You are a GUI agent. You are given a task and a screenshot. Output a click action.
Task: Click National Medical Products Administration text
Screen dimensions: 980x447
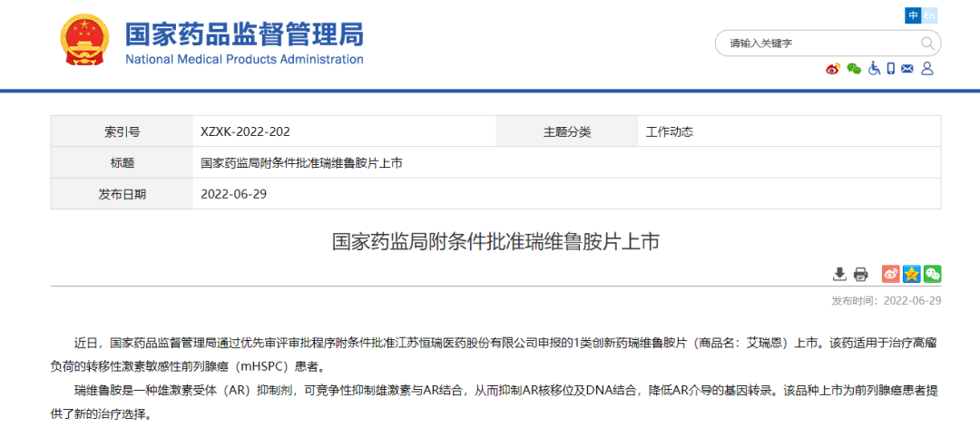(x=244, y=59)
